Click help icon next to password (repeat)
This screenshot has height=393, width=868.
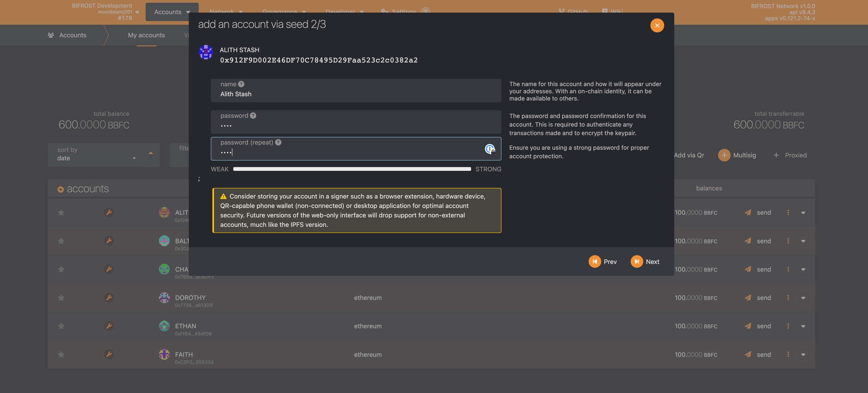278,143
